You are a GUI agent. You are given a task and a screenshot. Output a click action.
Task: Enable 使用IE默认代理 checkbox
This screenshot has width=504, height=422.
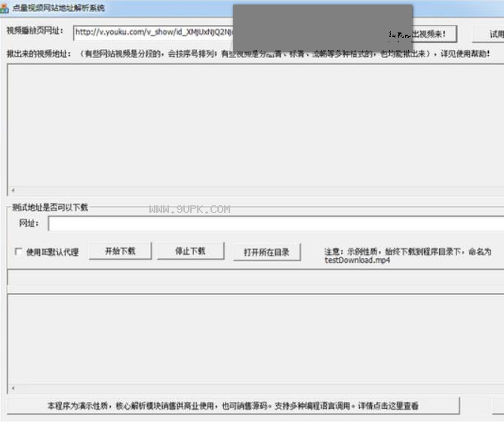coord(19,251)
